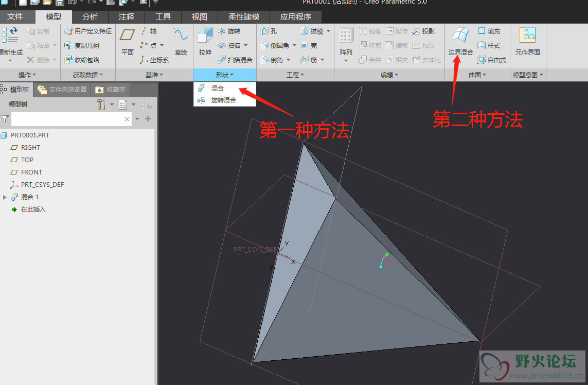This screenshot has width=588, height=385.
Task: Open dropdown arrow next to 拔模
Action: tap(329, 31)
